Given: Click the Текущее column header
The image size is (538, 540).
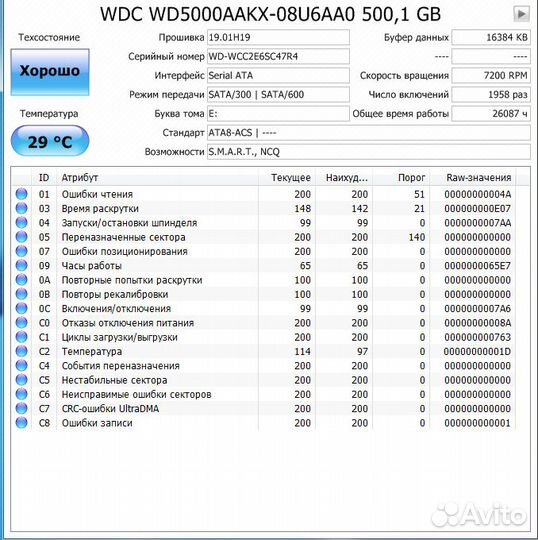Looking at the screenshot, I should coord(287,178).
